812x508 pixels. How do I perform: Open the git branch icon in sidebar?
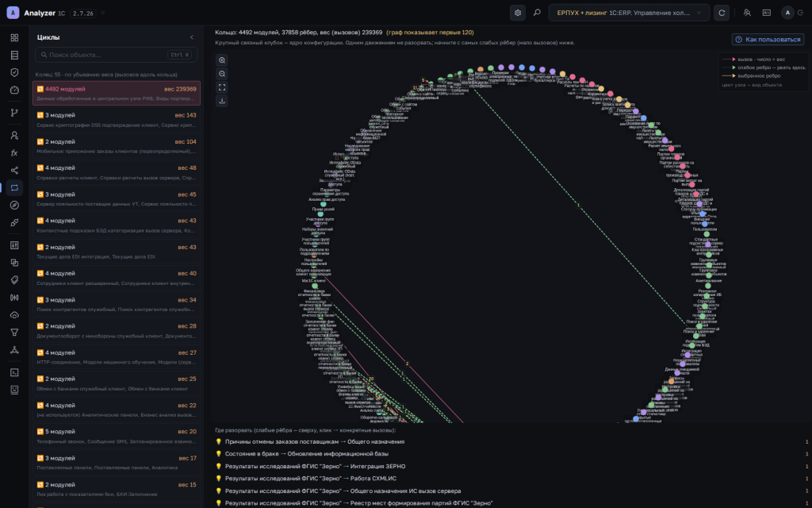14,113
